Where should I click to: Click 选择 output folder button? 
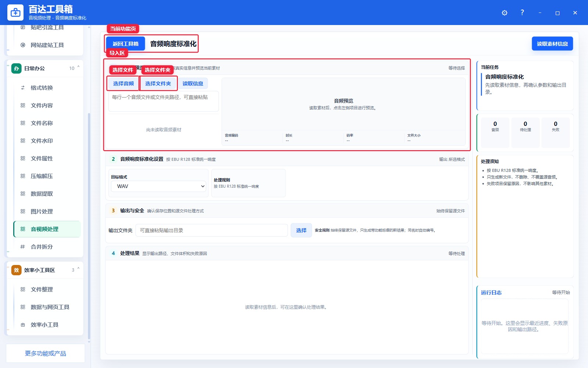301,230
